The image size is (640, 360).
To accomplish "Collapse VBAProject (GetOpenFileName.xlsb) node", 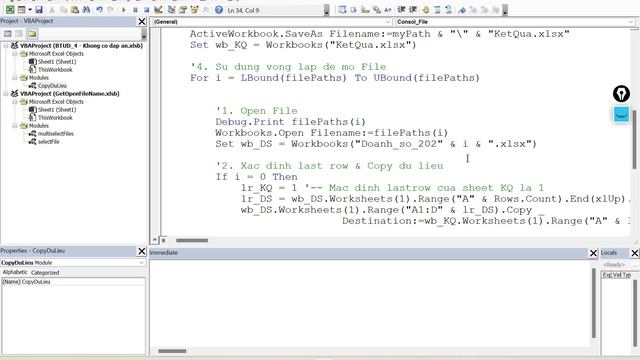I will pyautogui.click(x=6, y=93).
